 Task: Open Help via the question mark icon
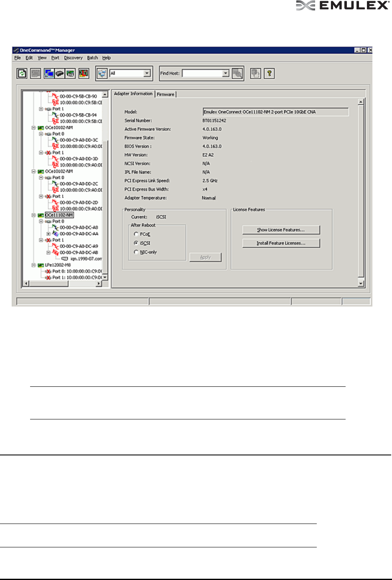pos(269,74)
